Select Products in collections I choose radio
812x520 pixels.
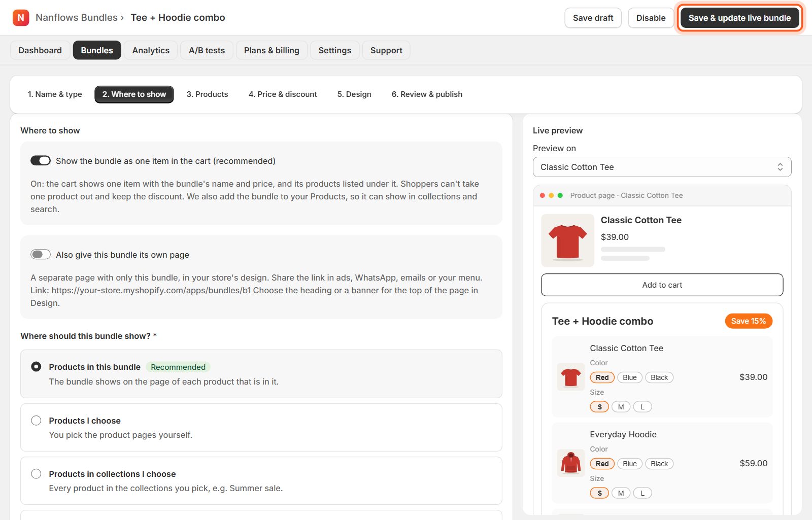pyautogui.click(x=36, y=473)
